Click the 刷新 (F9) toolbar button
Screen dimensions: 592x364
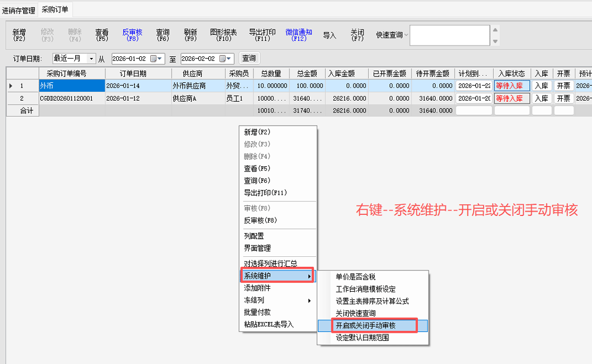tap(190, 35)
